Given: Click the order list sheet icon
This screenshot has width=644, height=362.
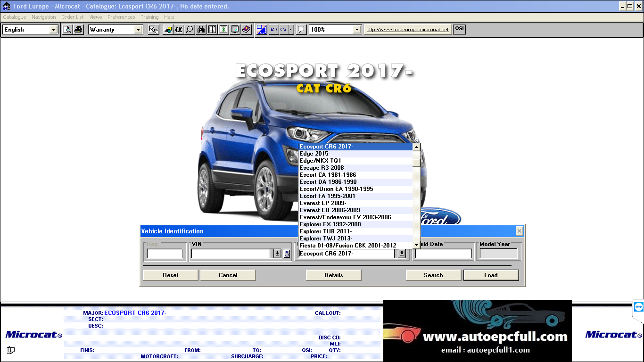Looking at the screenshot, I should (212, 30).
